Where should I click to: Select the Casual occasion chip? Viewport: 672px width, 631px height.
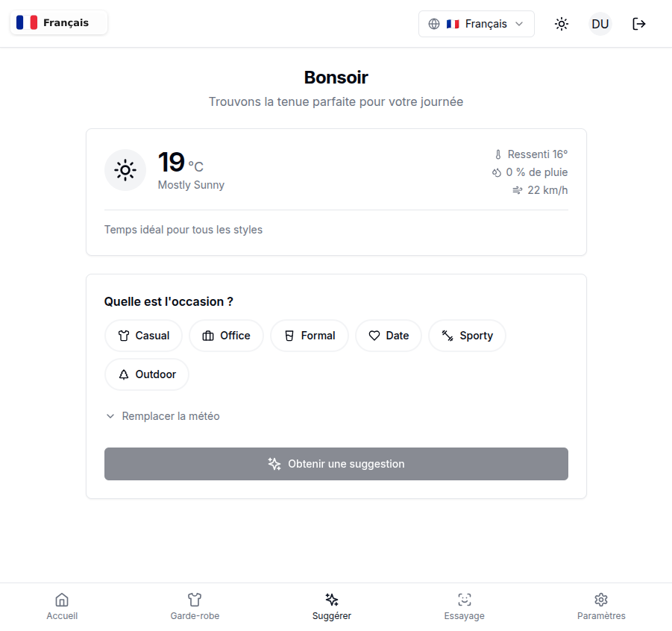click(143, 336)
